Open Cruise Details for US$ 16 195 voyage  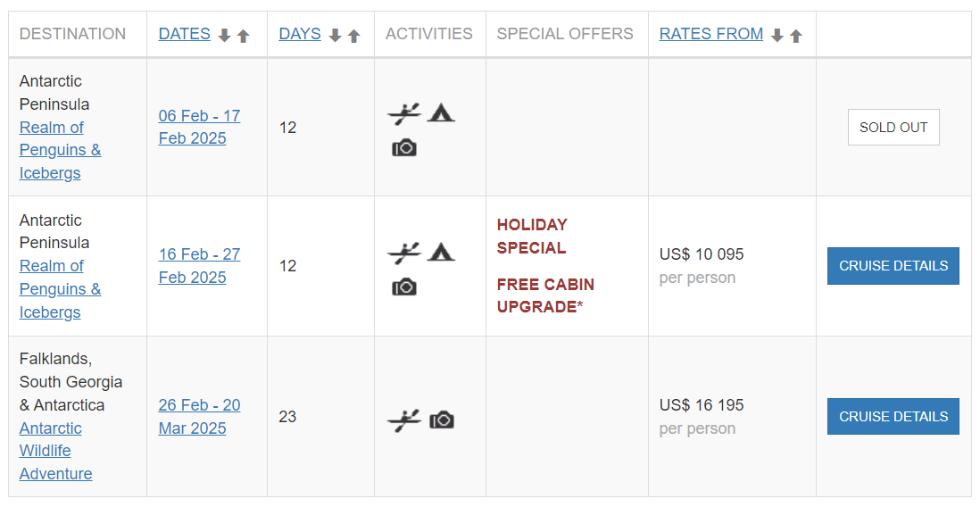pos(893,416)
